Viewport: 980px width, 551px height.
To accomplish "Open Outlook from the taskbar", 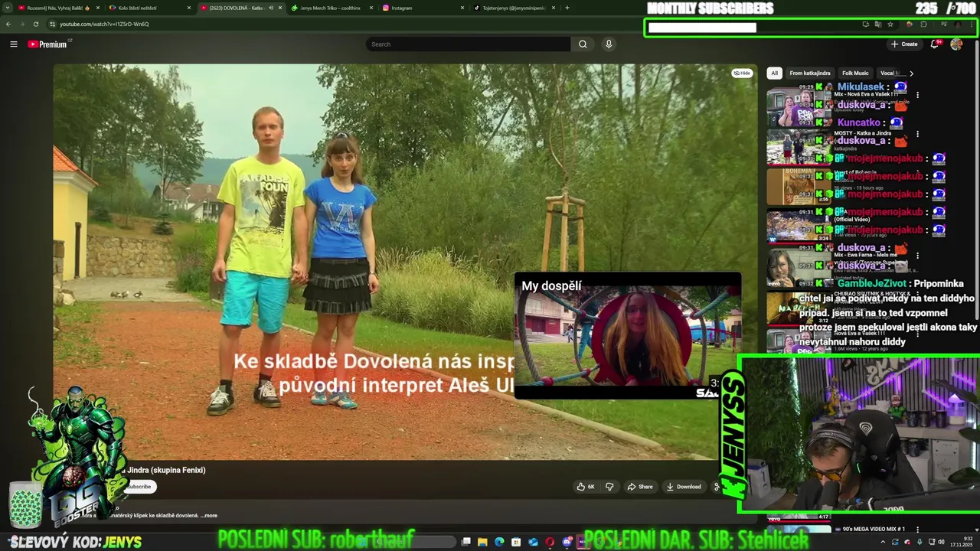I will pyautogui.click(x=533, y=542).
